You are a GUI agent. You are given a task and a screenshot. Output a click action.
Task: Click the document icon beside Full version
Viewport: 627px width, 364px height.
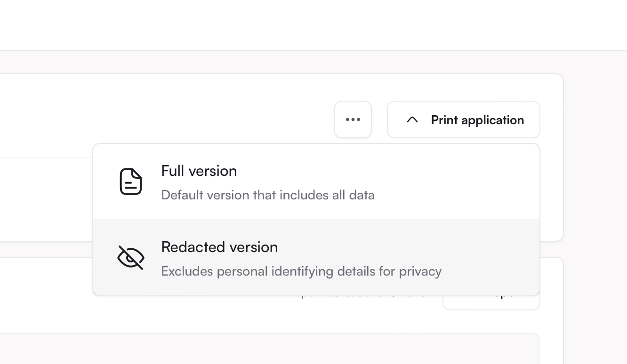(131, 182)
